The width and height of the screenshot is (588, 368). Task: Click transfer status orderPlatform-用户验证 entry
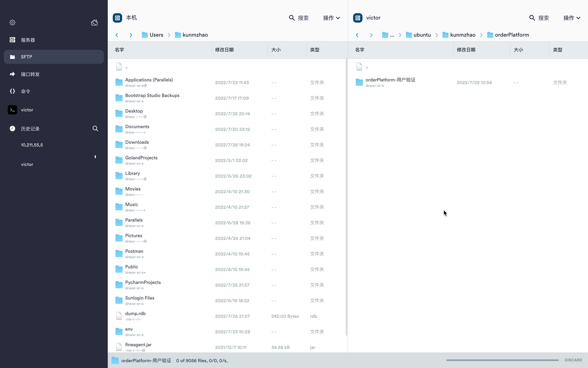pyautogui.click(x=146, y=360)
